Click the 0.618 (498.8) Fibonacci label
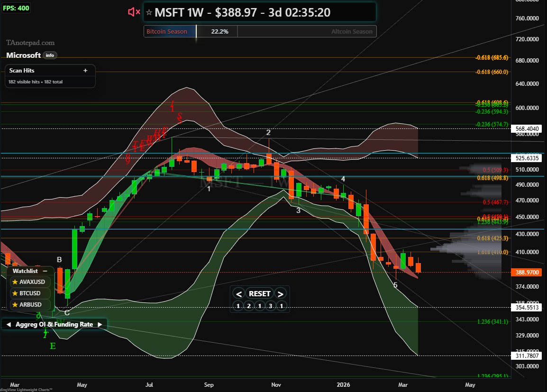This screenshot has height=392, width=547. 492,178
